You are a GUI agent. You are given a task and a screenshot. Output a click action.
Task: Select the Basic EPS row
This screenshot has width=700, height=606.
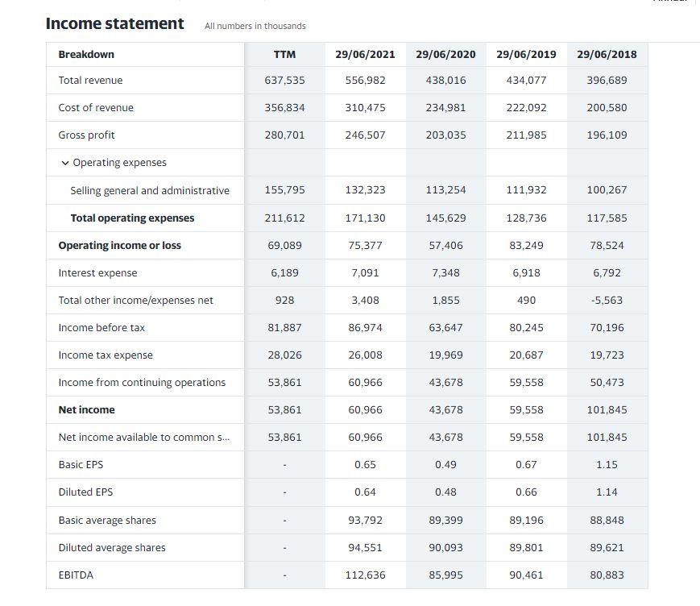(x=81, y=464)
